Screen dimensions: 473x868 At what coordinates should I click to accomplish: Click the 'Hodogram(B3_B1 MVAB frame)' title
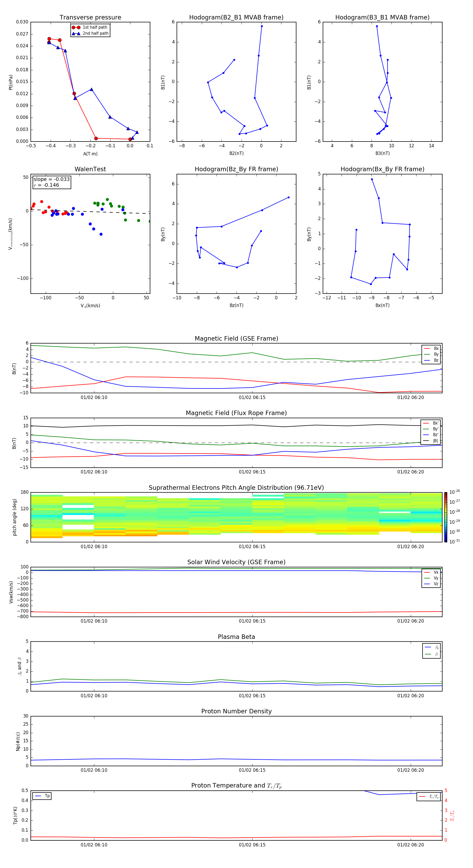coord(382,18)
